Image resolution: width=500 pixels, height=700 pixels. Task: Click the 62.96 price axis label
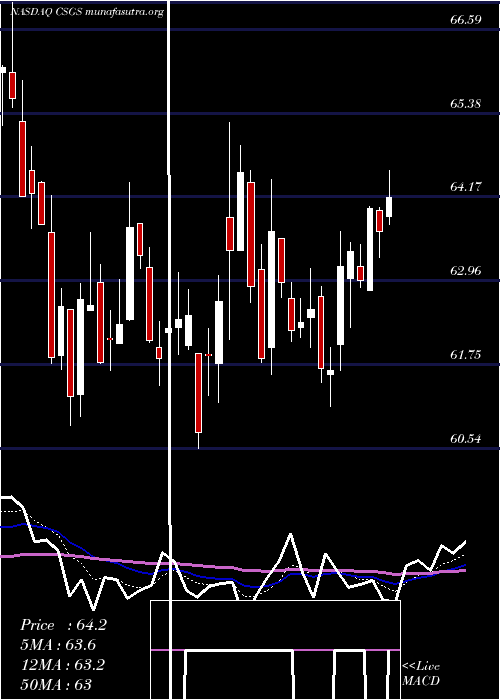pos(466,271)
